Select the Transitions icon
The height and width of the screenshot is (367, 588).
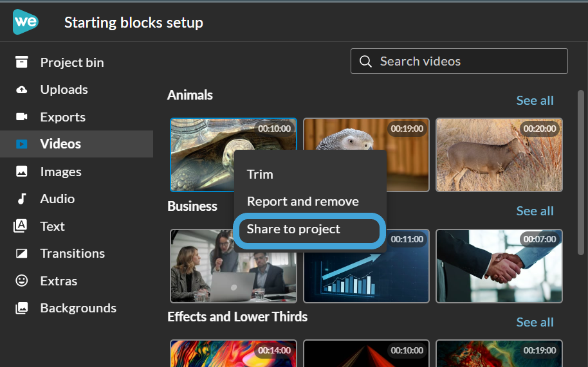tap(22, 253)
